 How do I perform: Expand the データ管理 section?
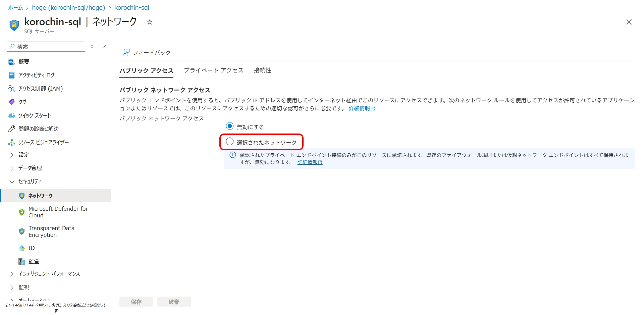[30, 168]
